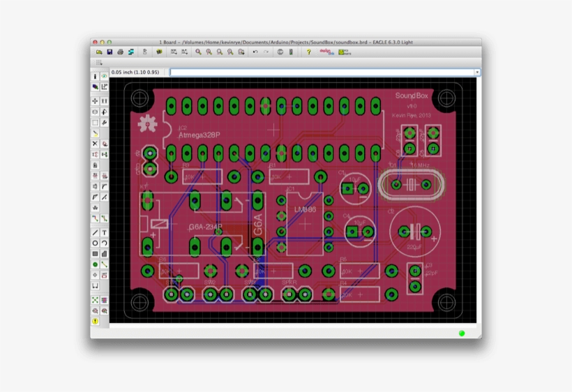The width and height of the screenshot is (572, 392).
Task: Select the Value tool
Action: (105, 176)
